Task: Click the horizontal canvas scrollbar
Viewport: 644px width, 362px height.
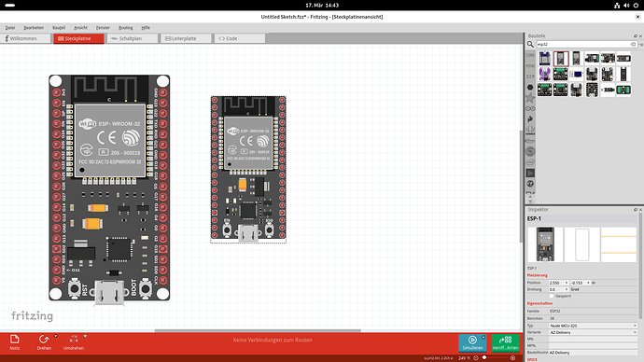Action: [258, 330]
